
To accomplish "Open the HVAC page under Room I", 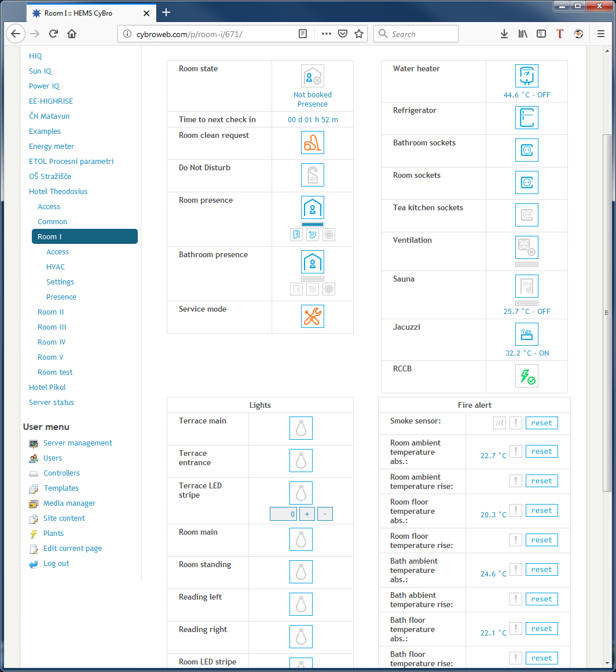I will [56, 267].
